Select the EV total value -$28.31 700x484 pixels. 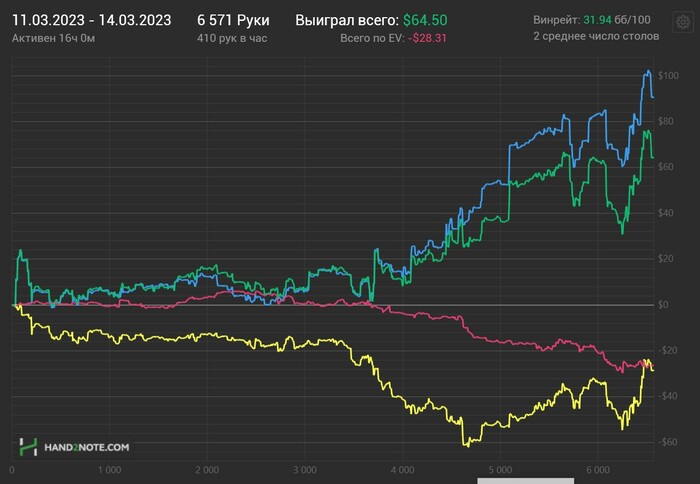(427, 38)
